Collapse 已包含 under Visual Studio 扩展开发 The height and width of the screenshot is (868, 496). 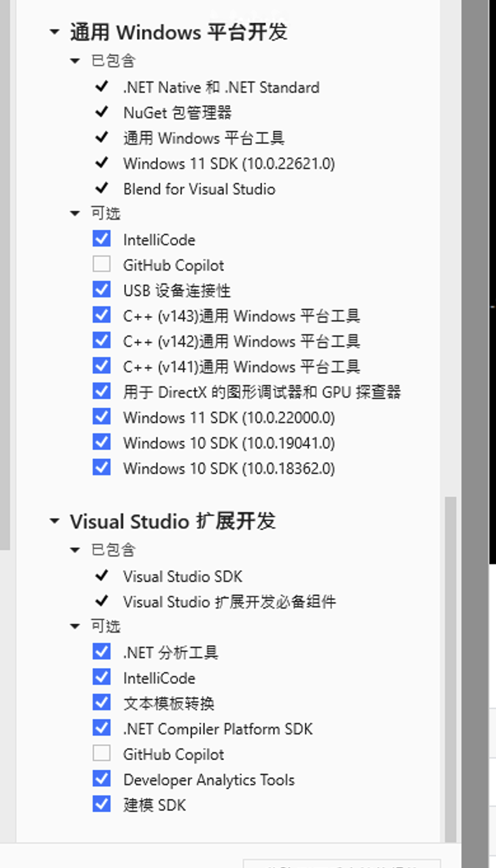75,550
